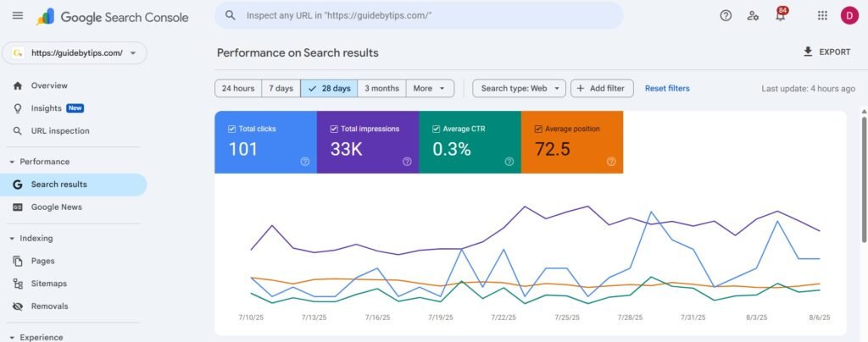Click the Export download icon
Screen dimensions: 868x342
coord(808,52)
